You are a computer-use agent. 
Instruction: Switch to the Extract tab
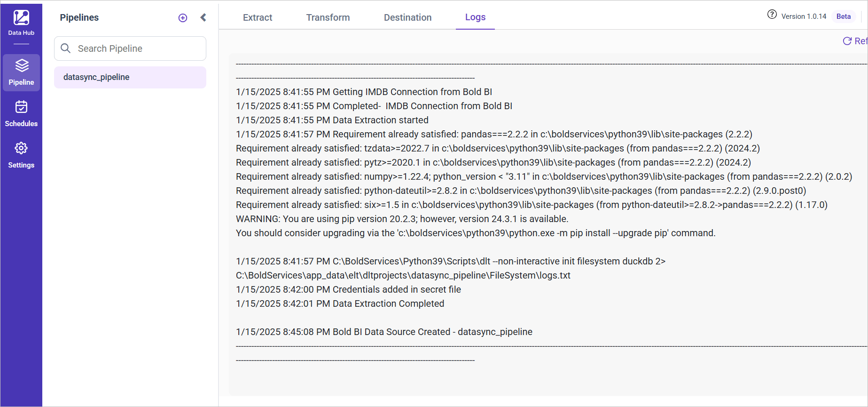click(x=258, y=17)
